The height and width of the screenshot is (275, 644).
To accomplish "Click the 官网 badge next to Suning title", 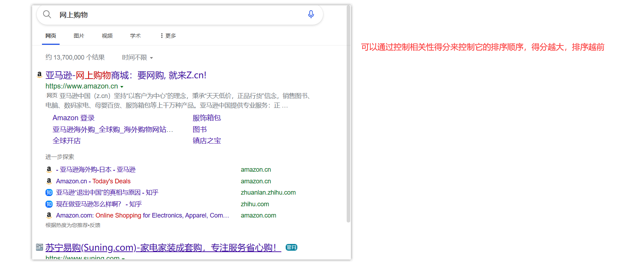I will (x=291, y=248).
